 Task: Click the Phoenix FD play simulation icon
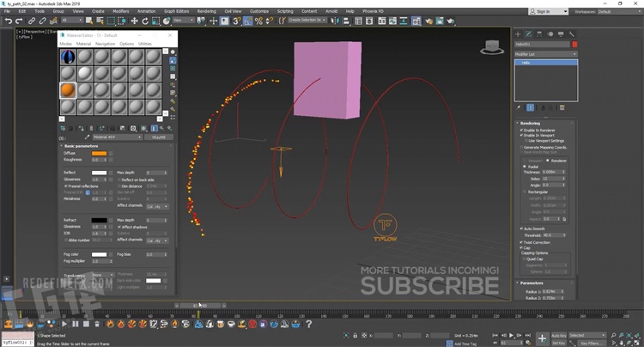pyautogui.click(x=64, y=324)
